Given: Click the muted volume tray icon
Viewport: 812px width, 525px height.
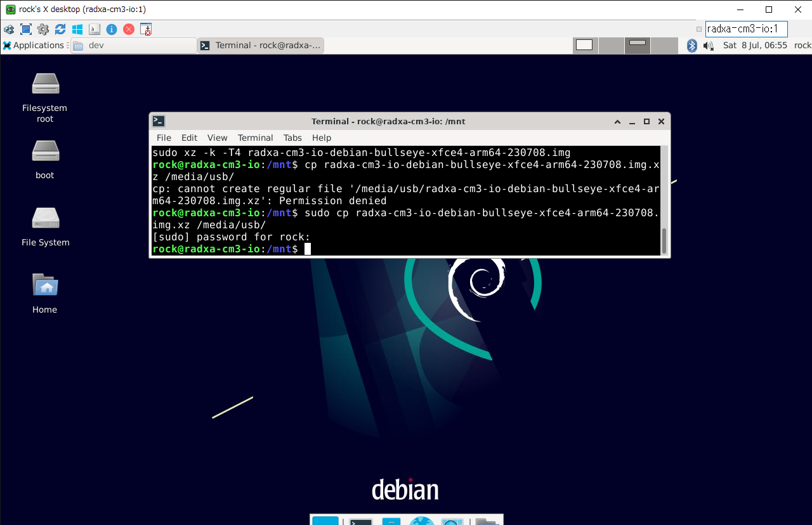Looking at the screenshot, I should (709, 45).
